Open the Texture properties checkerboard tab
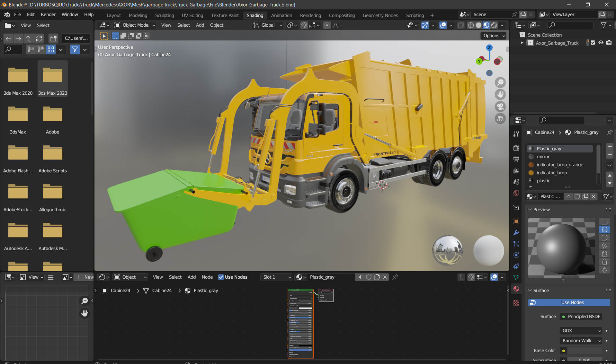 point(516,303)
